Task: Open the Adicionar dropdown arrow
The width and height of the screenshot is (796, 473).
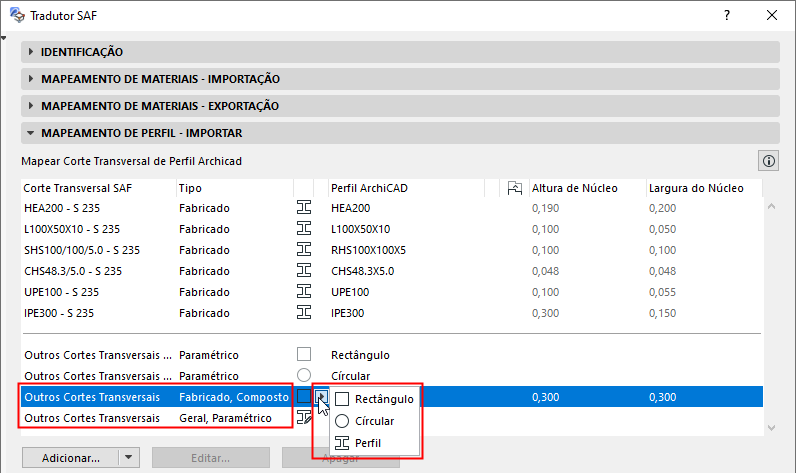Action: coord(128,458)
